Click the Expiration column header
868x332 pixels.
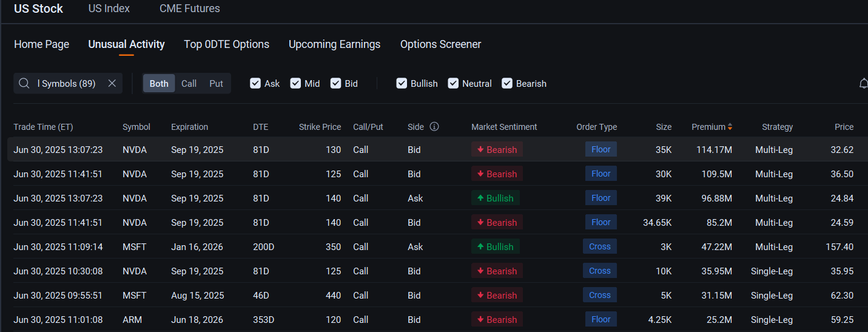pos(189,127)
